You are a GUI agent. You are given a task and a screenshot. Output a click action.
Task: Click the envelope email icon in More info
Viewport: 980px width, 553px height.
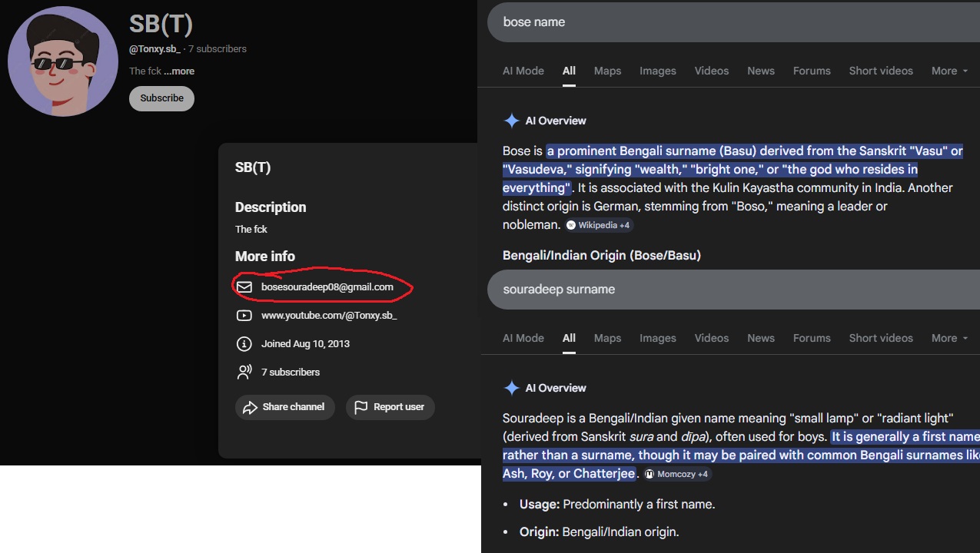[x=244, y=287]
